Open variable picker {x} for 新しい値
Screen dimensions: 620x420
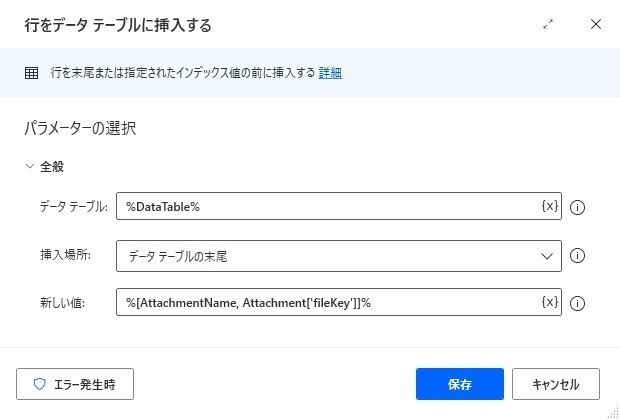coord(550,302)
